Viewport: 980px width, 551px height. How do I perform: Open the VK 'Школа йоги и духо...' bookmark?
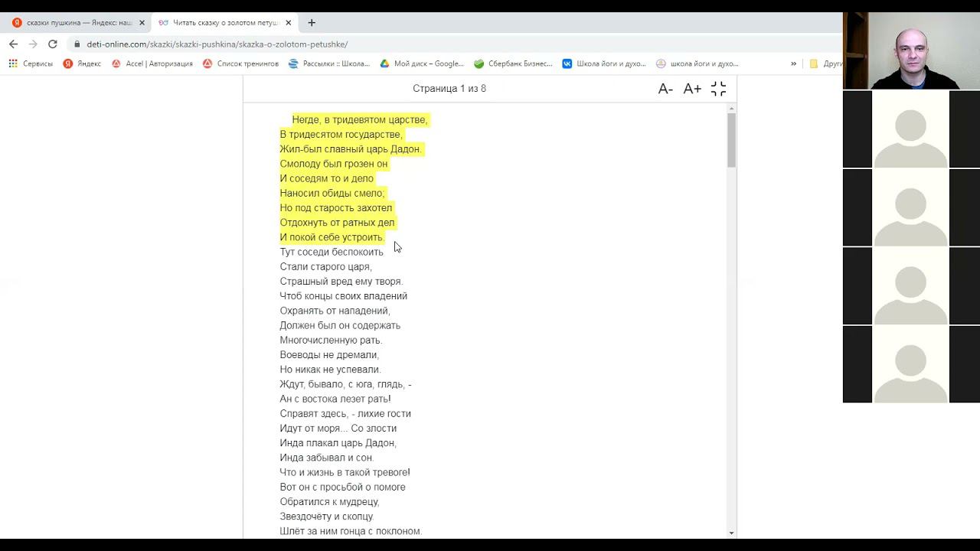point(604,64)
